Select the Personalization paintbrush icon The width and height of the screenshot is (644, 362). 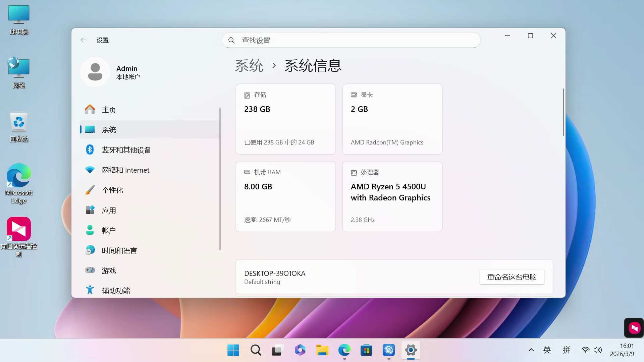pyautogui.click(x=90, y=190)
